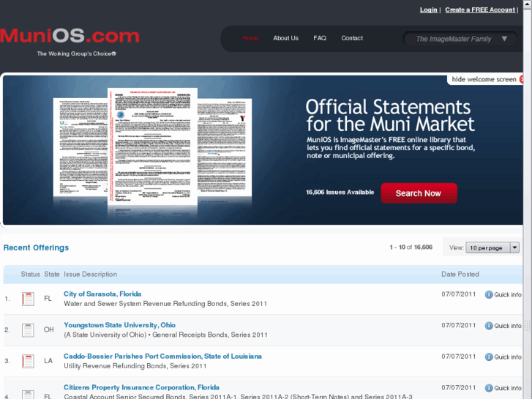Open the Contact menu item
Image resolution: width=532 pixels, height=399 pixels.
(x=352, y=38)
